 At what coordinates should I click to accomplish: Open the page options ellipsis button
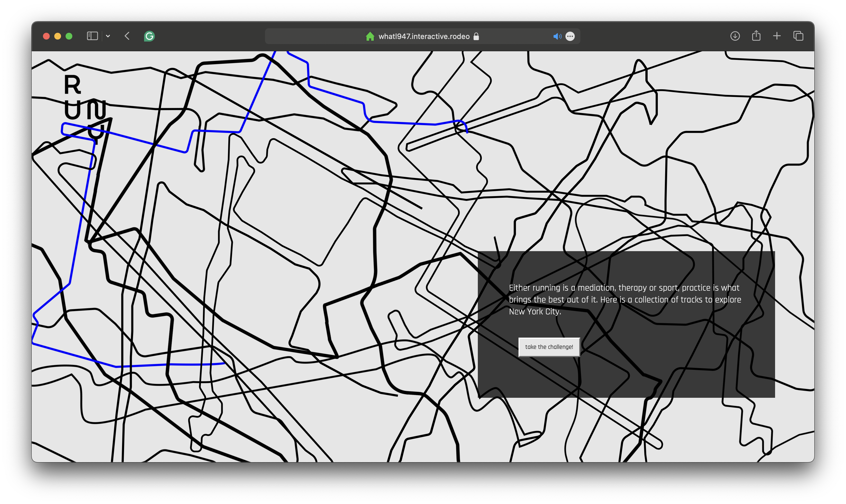pos(570,36)
